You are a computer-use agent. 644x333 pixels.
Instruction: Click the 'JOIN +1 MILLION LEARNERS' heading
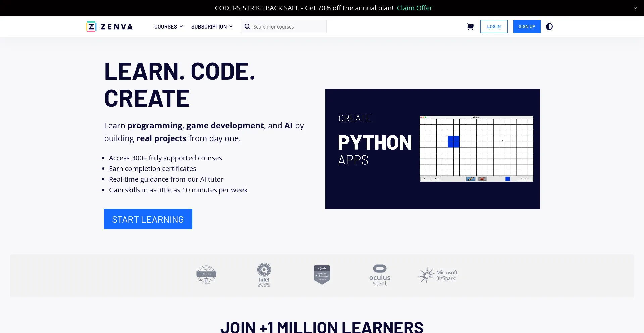pos(322,327)
